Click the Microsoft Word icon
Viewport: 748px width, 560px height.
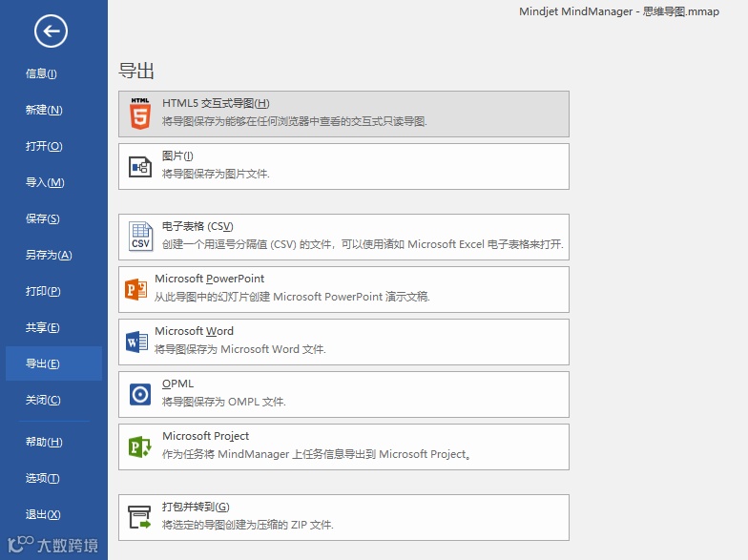click(x=136, y=342)
